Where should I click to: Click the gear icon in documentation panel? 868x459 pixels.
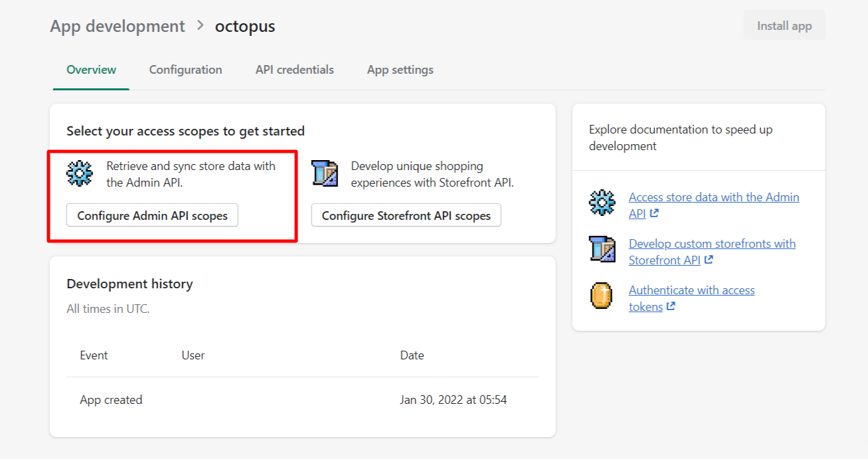602,203
